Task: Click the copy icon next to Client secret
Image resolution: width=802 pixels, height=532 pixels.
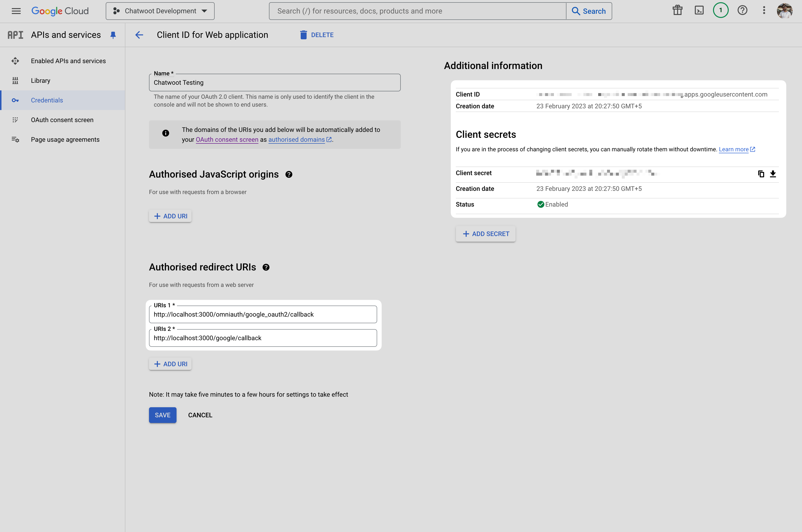Action: click(x=761, y=173)
